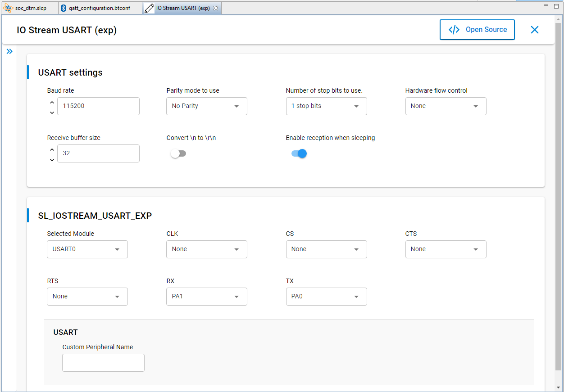Click the Custom Peripheral Name input field
The image size is (564, 392).
coord(103,363)
